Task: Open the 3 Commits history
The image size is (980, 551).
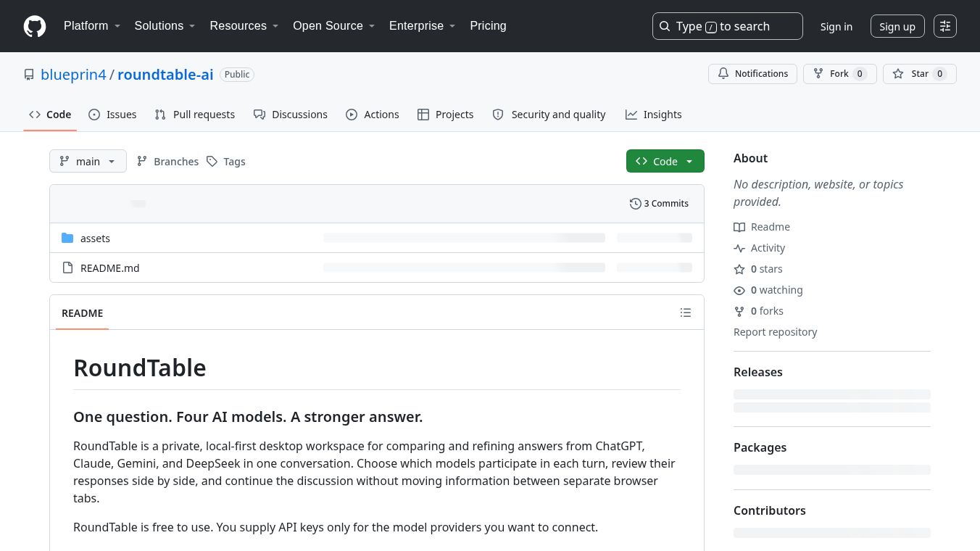Action: (x=659, y=204)
